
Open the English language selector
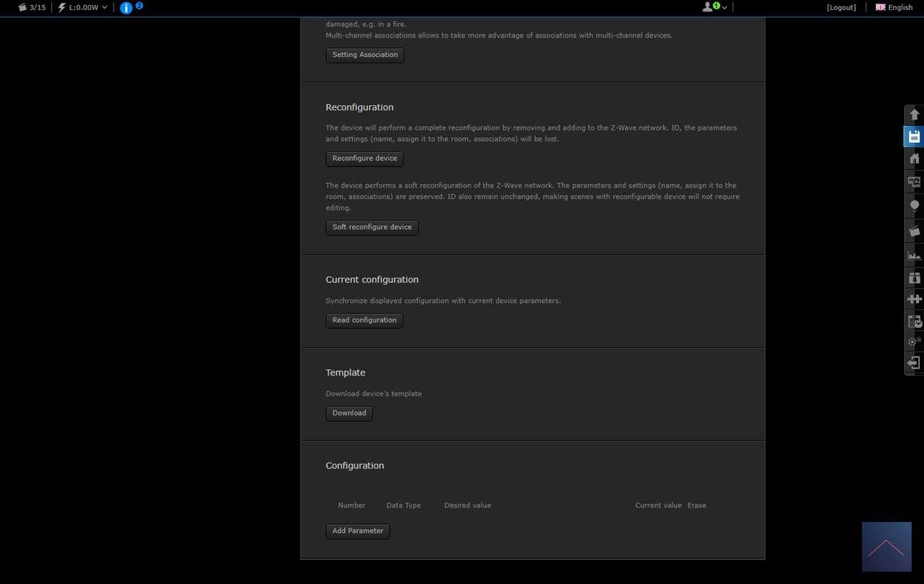(x=894, y=7)
